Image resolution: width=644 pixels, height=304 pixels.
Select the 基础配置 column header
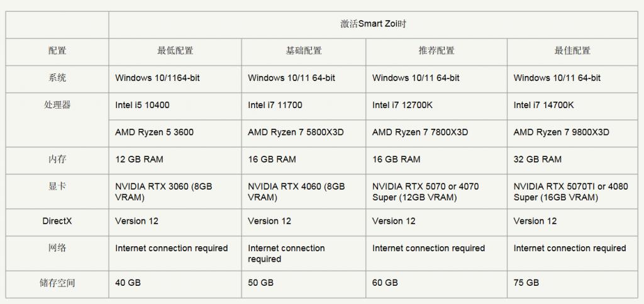coord(304,52)
